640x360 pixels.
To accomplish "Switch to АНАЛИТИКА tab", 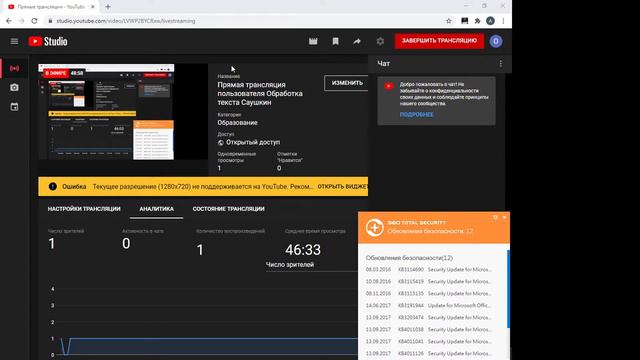I will 157,209.
